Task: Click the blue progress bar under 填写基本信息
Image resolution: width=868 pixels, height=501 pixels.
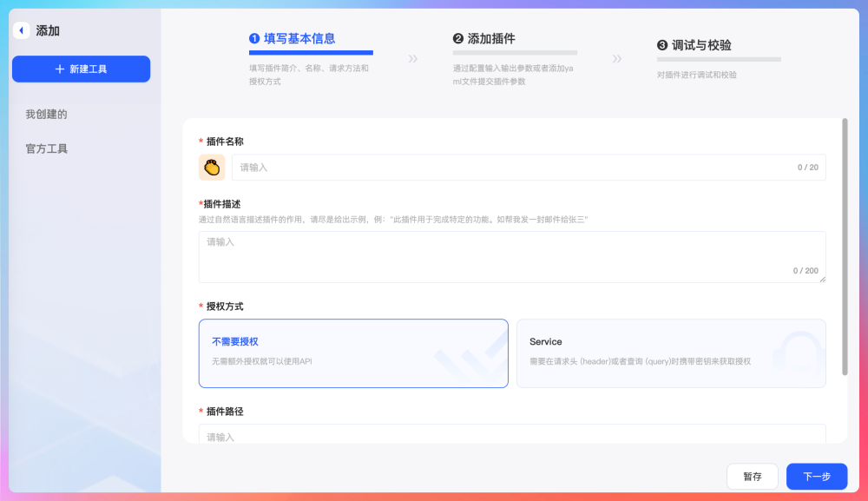Action: 311,53
